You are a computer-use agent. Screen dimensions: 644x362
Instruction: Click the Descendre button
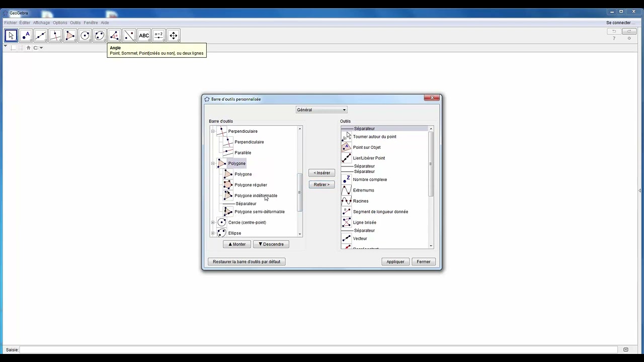click(271, 244)
